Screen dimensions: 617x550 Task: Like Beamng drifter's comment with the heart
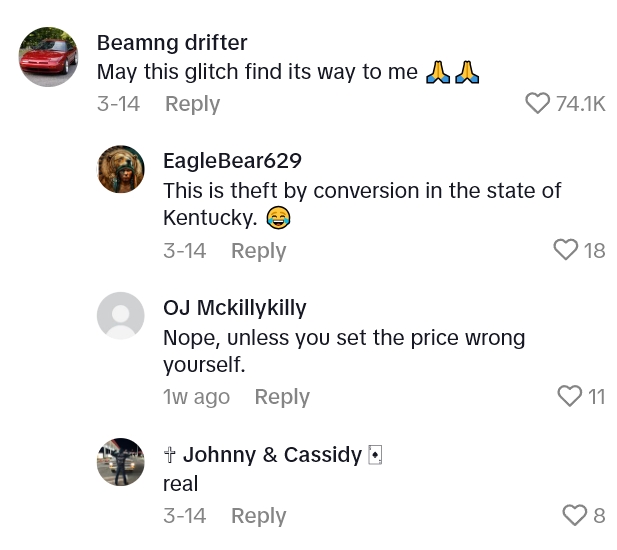538,103
